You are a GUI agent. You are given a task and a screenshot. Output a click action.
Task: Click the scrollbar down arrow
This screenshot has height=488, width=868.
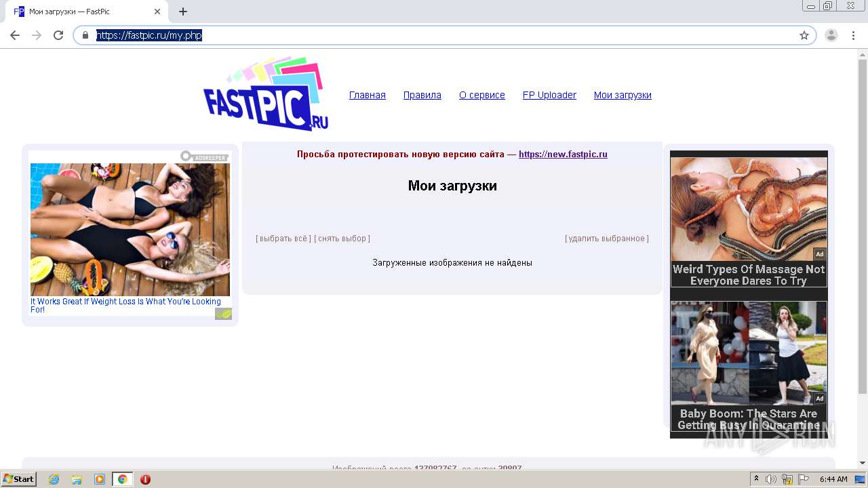pyautogui.click(x=863, y=463)
